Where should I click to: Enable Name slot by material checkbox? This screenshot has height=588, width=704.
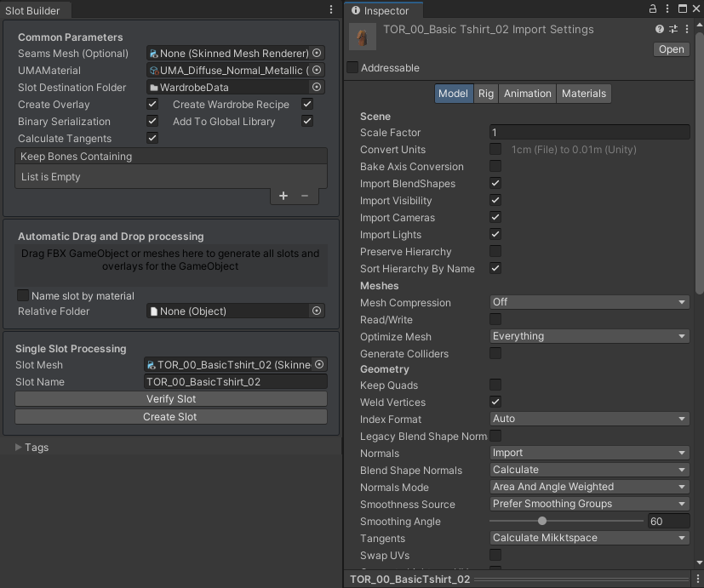23,295
